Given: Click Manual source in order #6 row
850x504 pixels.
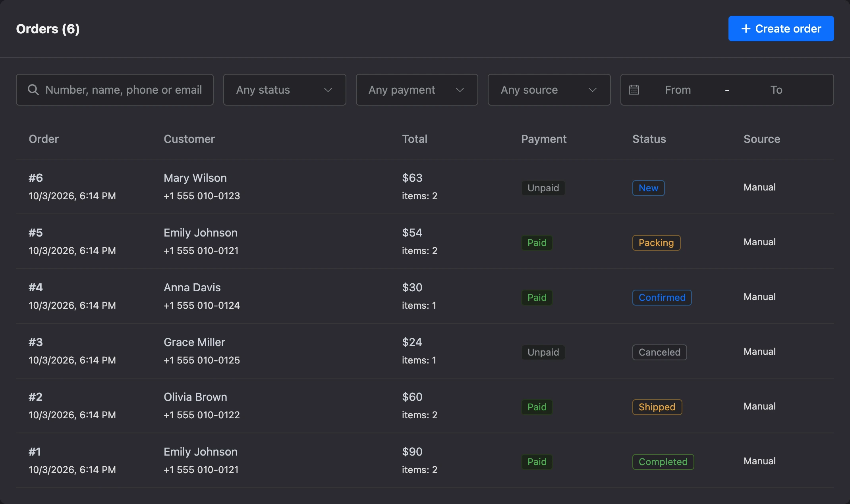Looking at the screenshot, I should pos(759,187).
